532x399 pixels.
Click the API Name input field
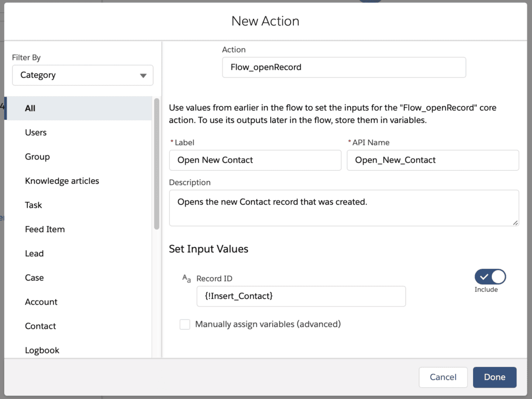433,160
